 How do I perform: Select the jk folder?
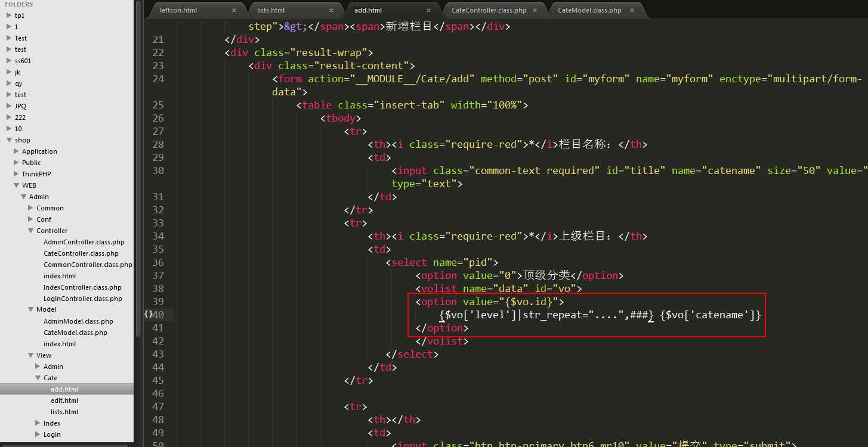(17, 72)
